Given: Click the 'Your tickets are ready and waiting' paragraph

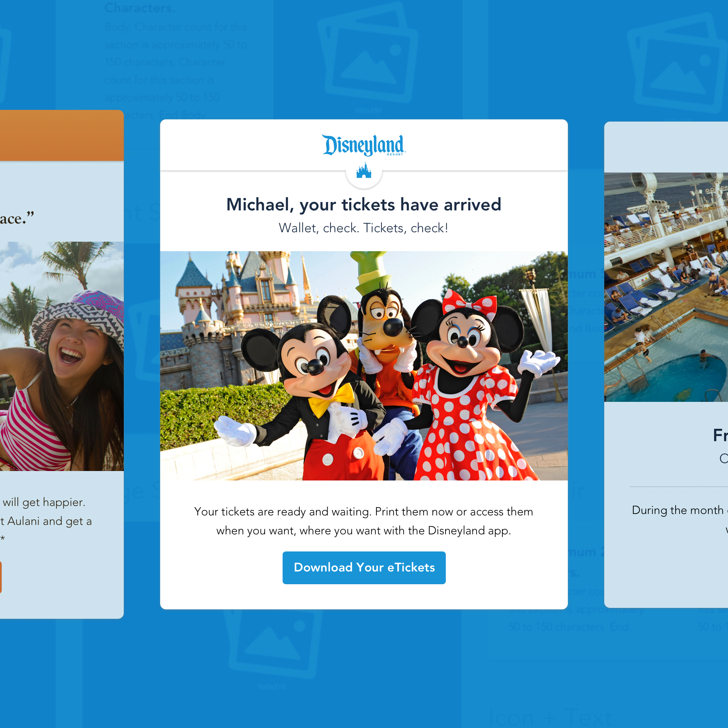Looking at the screenshot, I should click(364, 521).
